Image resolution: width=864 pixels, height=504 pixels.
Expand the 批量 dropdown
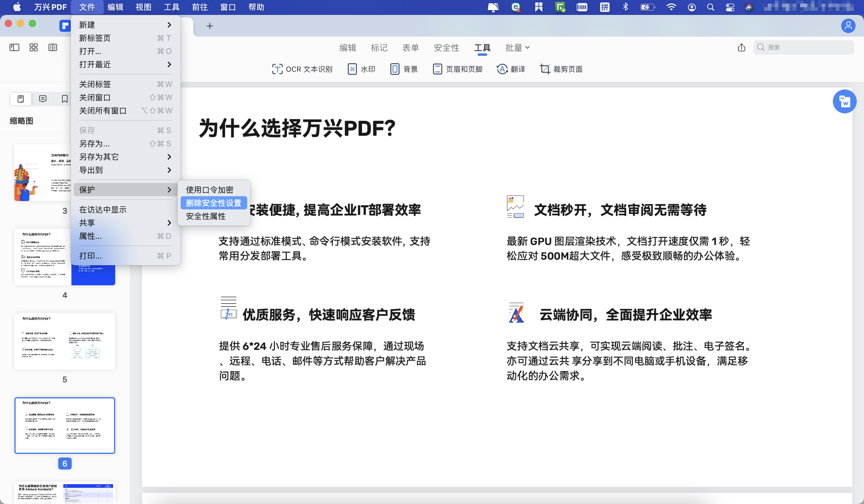(517, 48)
